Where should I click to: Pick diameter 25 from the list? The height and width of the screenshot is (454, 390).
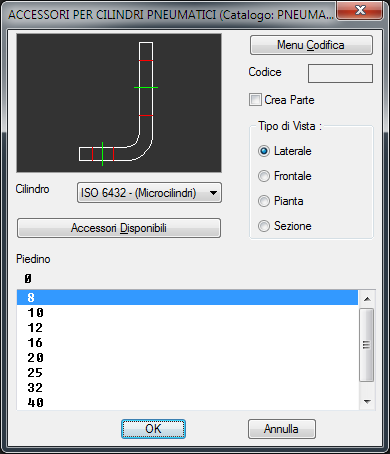click(x=187, y=373)
